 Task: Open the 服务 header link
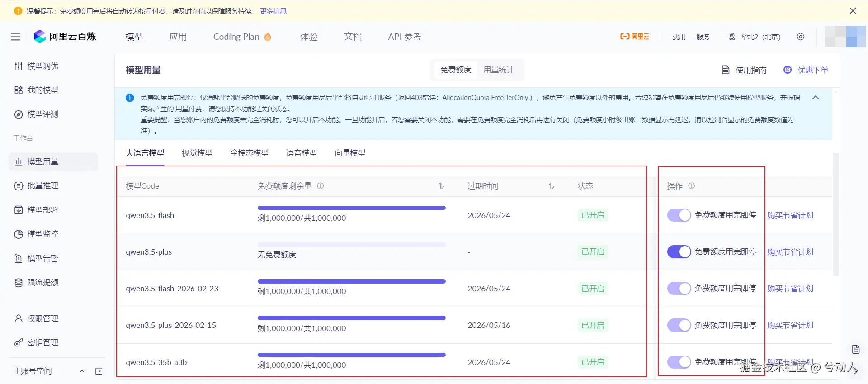click(x=703, y=37)
